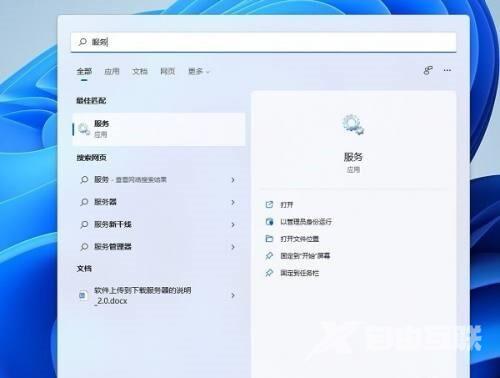Click the account/feedback icon at top right
This screenshot has height=378, width=500.
coord(428,70)
